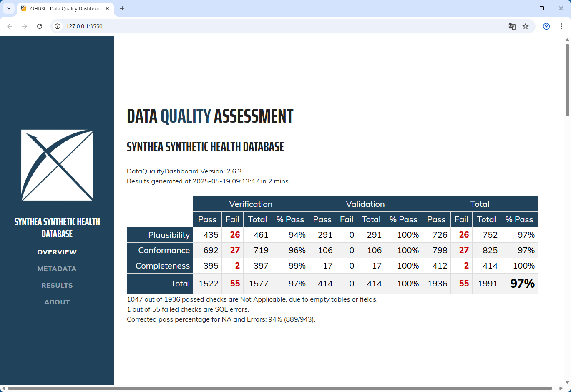571x392 pixels.
Task: Click the scroll down arrow
Action: (567, 382)
